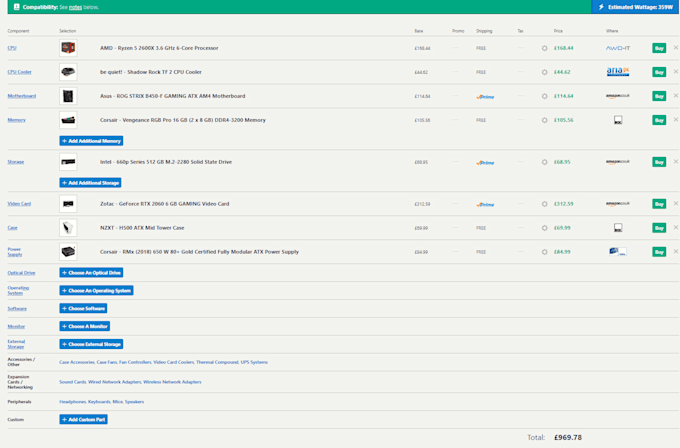This screenshot has width=680, height=448.
Task: Open the Memory component link
Action: tap(16, 120)
